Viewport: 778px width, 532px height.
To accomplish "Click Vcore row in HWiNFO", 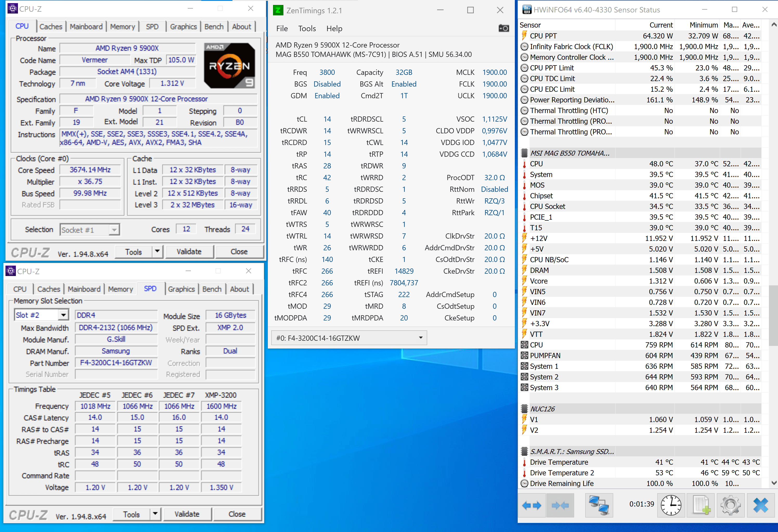I will click(640, 281).
